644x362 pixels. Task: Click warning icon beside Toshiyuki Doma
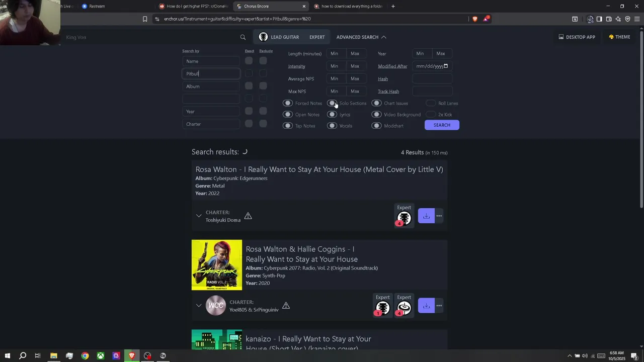(x=248, y=216)
